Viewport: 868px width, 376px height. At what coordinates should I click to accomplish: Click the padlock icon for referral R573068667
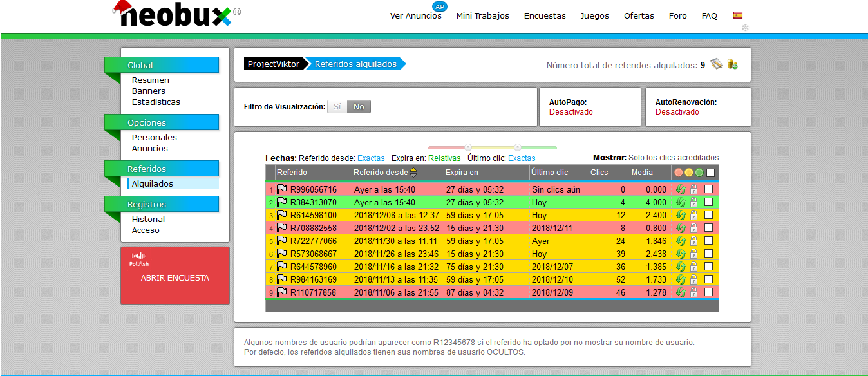pyautogui.click(x=693, y=254)
